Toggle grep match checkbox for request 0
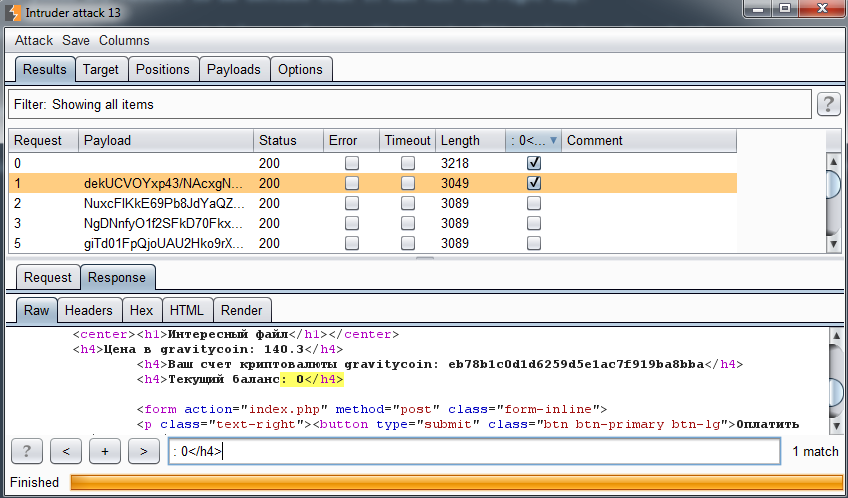The width and height of the screenshot is (848, 498). click(x=534, y=163)
